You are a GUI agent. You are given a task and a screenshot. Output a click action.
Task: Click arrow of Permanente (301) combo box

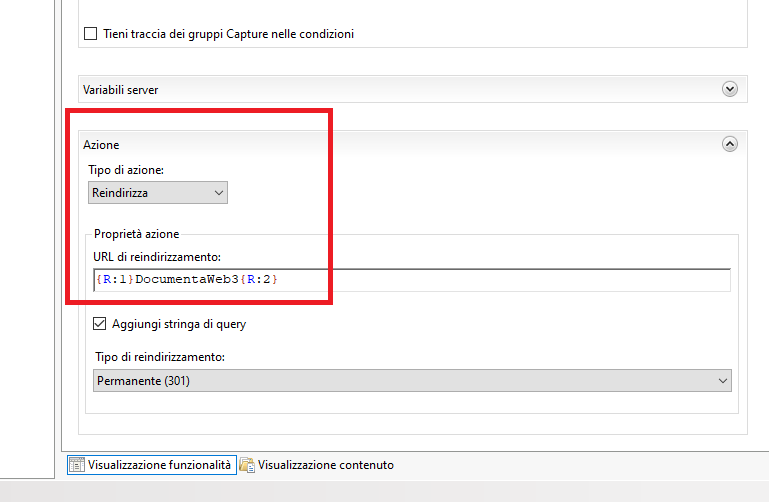722,380
